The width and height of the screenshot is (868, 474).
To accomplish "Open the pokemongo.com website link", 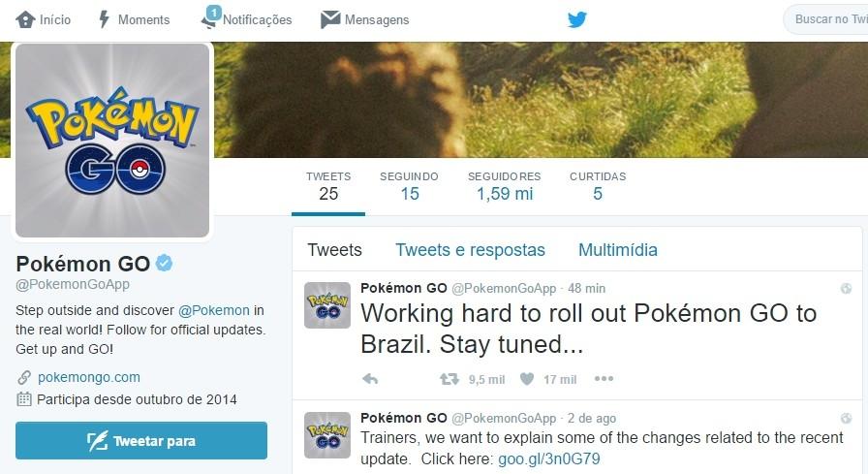I will point(88,377).
